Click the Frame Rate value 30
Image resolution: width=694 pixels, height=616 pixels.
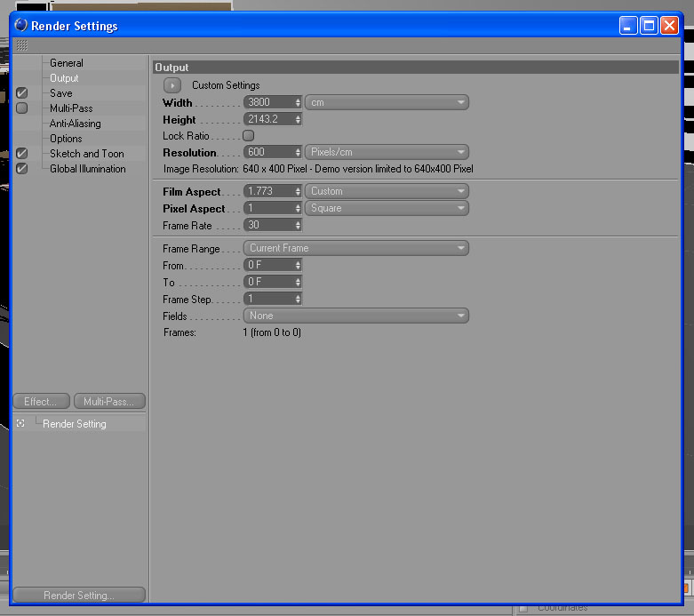tap(268, 225)
